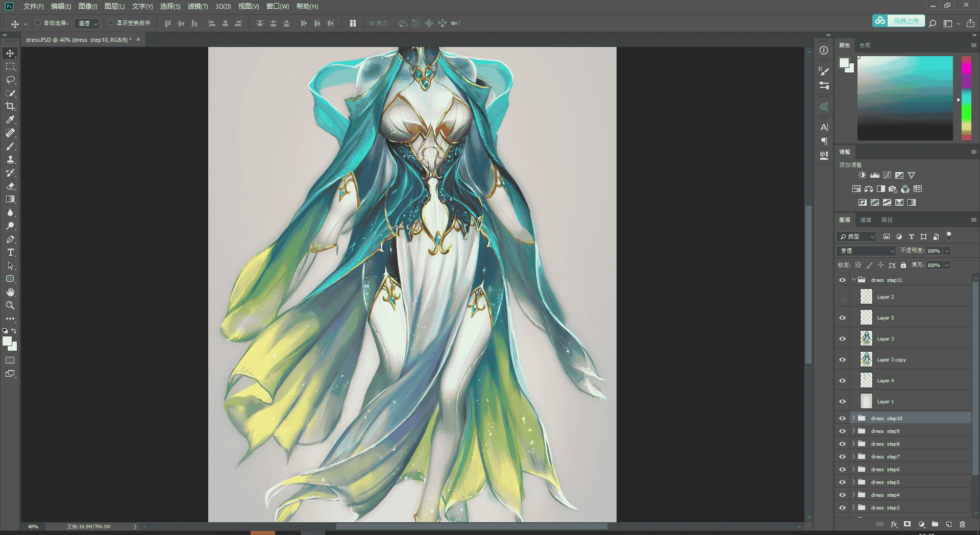
Task: Enable the auto-select checkbox
Action: pos(38,23)
